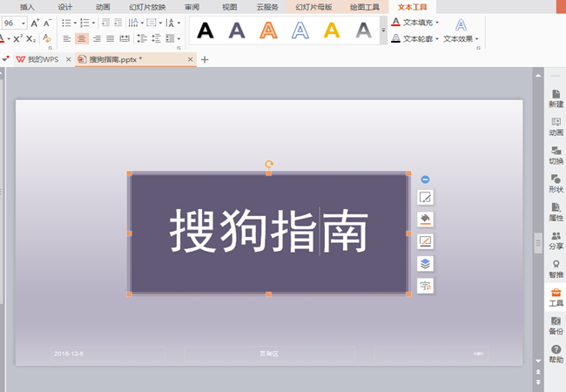Insert numbered list
The width and height of the screenshot is (566, 392).
(84, 24)
